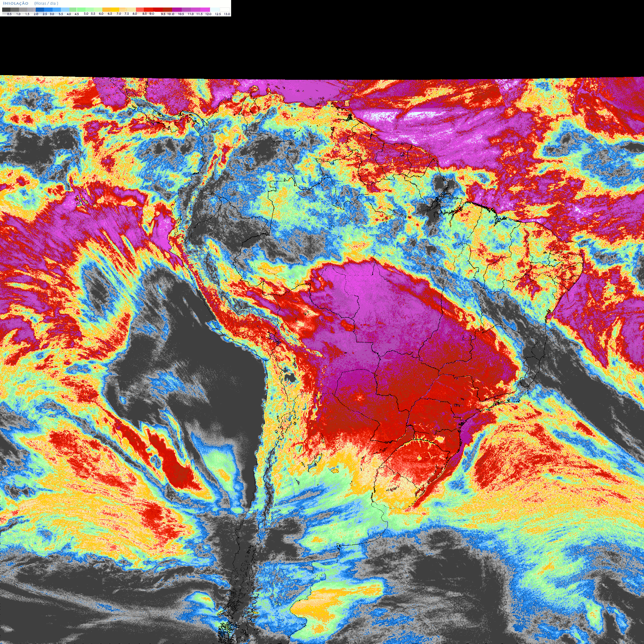Click the dark blue legend swatch at 2.0
Viewport: 644px width, 644px height.
pyautogui.click(x=40, y=10)
